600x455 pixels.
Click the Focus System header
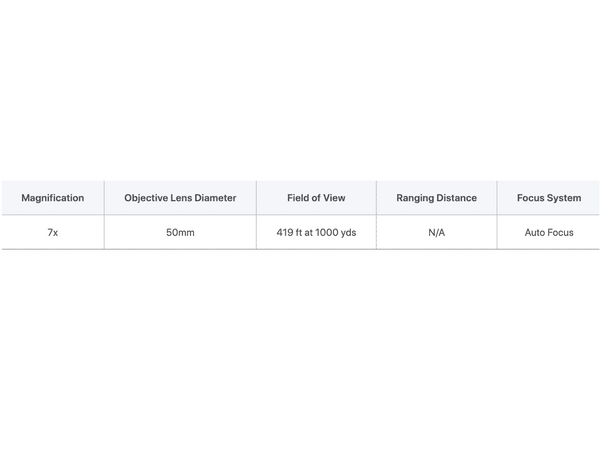[548, 198]
